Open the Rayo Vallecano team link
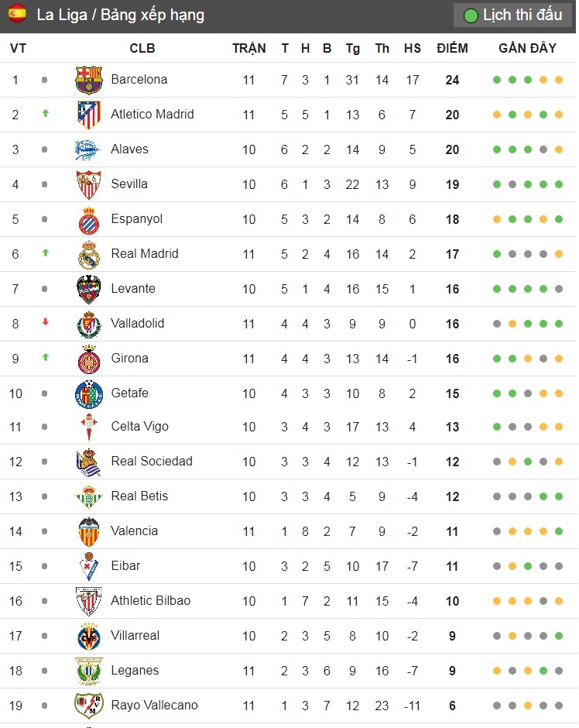Viewport: 579px width, 728px height. click(154, 706)
